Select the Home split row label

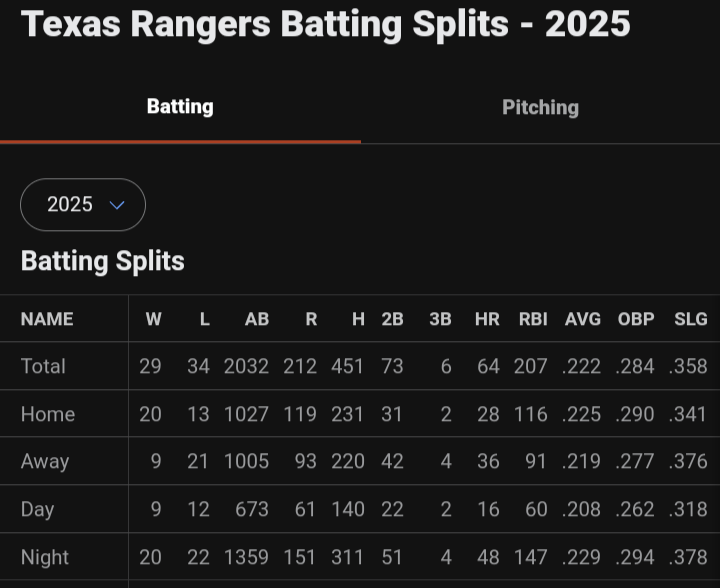(x=48, y=414)
